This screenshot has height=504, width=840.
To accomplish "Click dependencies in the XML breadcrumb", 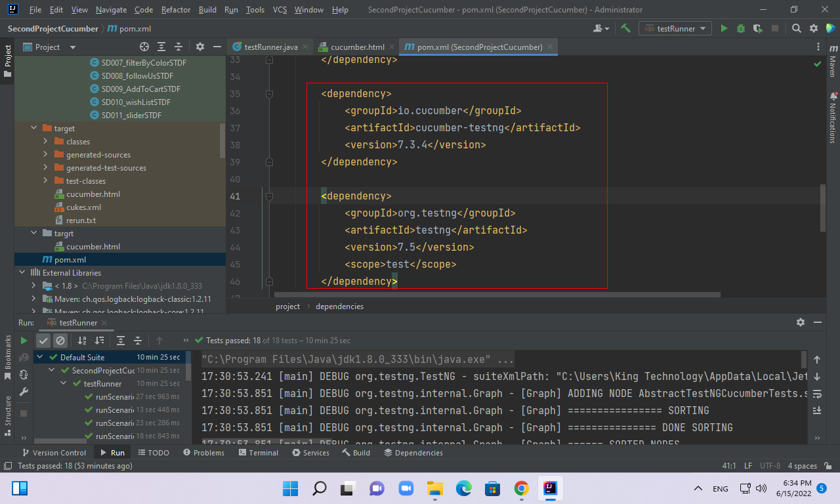I will pyautogui.click(x=339, y=306).
